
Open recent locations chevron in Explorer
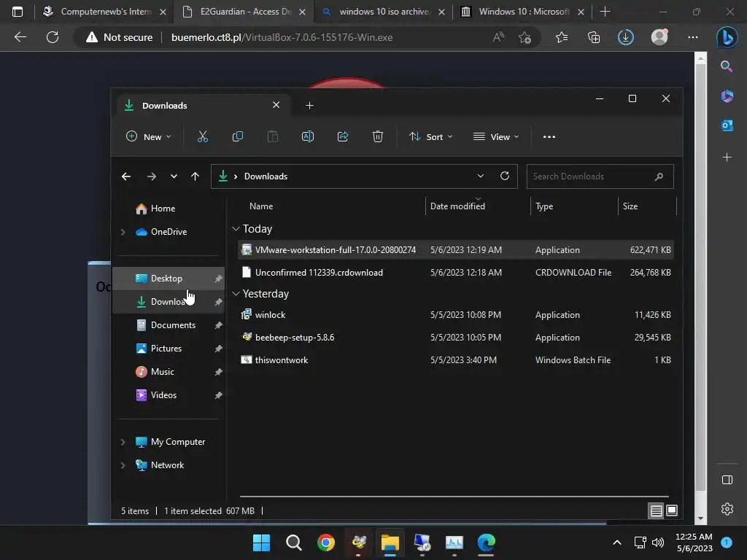[x=174, y=176]
